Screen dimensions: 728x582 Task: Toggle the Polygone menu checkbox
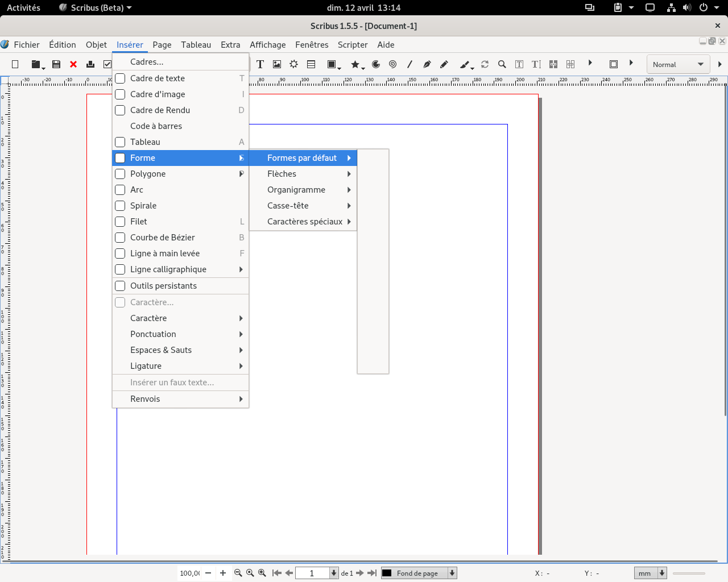pyautogui.click(x=119, y=174)
